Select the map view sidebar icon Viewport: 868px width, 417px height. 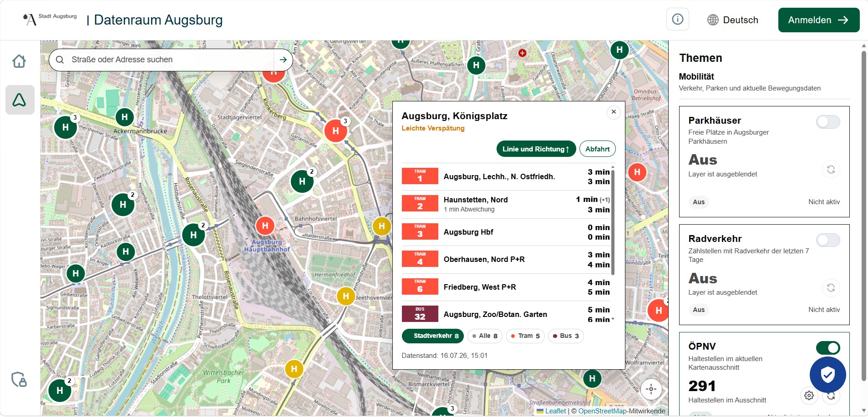[x=20, y=100]
